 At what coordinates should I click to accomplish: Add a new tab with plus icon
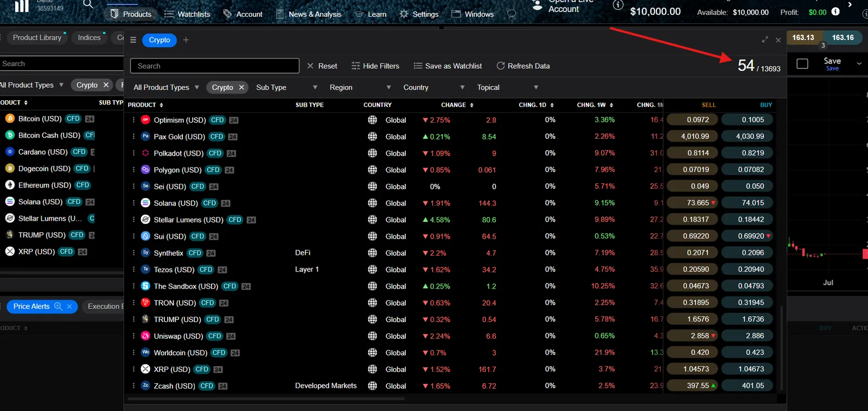coord(186,40)
